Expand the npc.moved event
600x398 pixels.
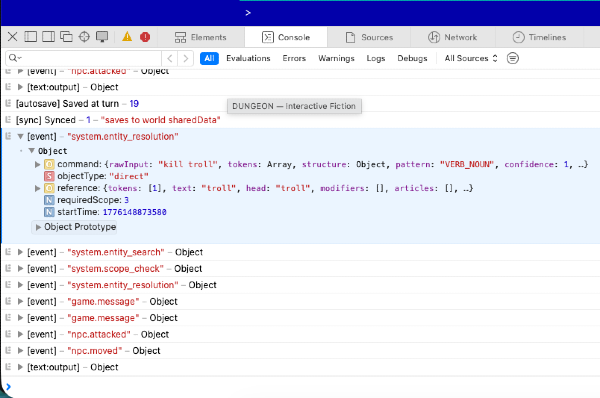click(x=20, y=351)
